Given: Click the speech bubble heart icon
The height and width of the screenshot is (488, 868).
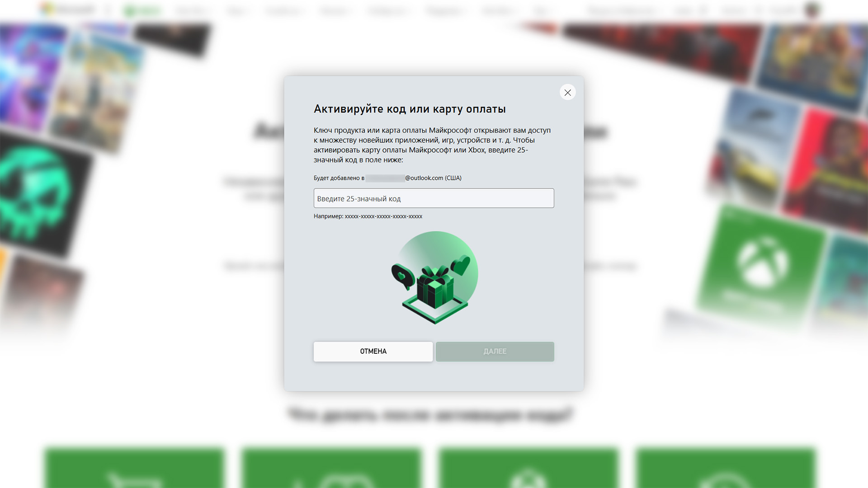Looking at the screenshot, I should click(x=402, y=277).
